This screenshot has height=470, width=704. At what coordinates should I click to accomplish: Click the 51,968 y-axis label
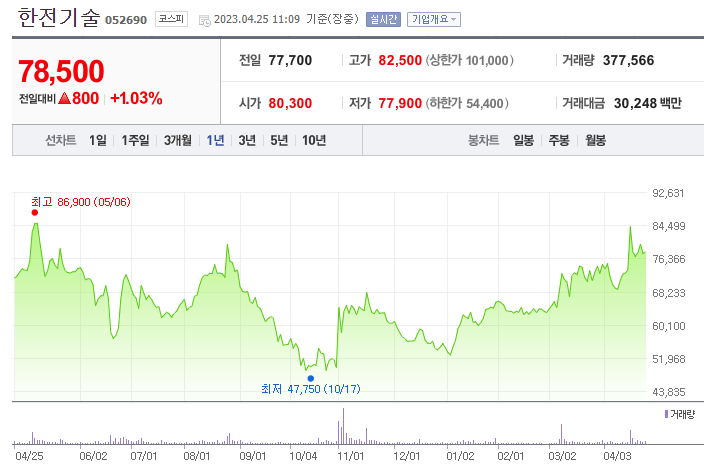click(669, 359)
